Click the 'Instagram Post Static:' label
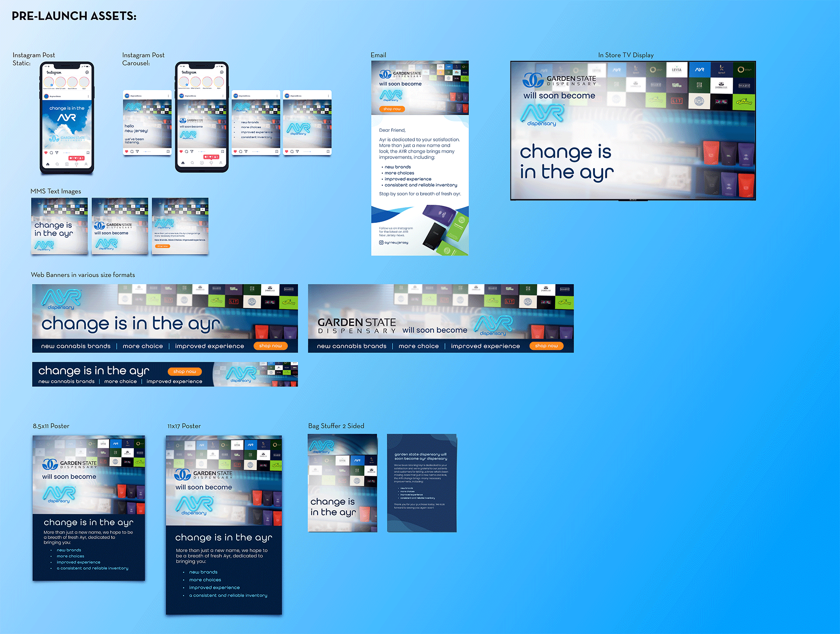The height and width of the screenshot is (634, 840). (34, 59)
